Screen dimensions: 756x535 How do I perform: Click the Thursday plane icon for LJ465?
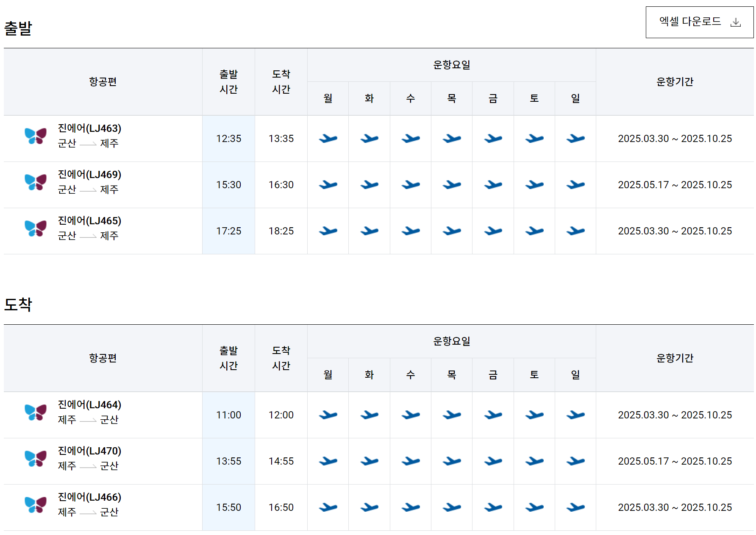pyautogui.click(x=452, y=231)
